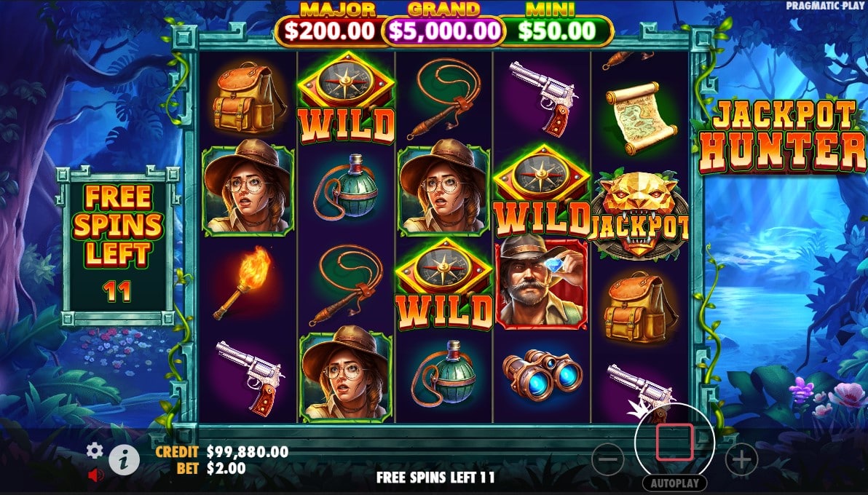Viewport: 868px width, 495px height.
Task: Open the Autoplay options
Action: [675, 483]
